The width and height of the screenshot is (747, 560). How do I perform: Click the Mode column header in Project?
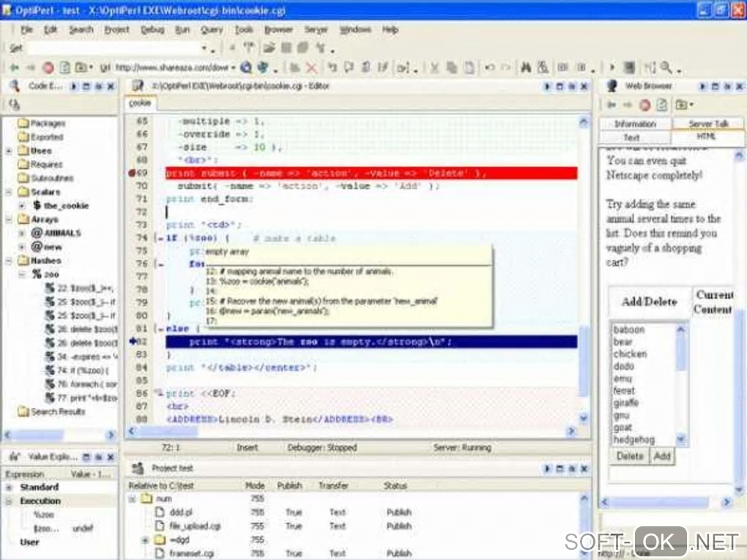(x=255, y=485)
